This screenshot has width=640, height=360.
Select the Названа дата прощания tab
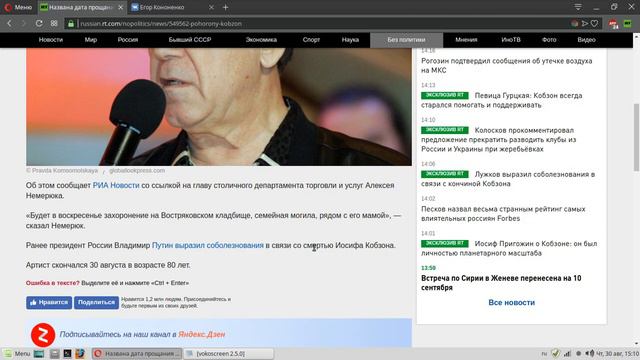[x=82, y=7]
